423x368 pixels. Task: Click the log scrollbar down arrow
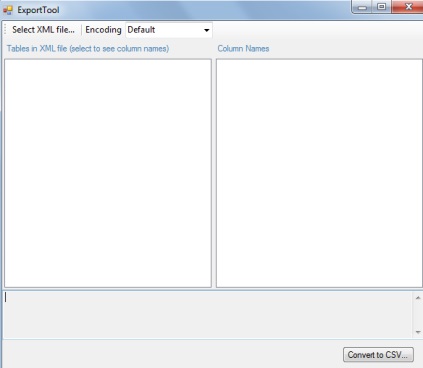point(418,332)
